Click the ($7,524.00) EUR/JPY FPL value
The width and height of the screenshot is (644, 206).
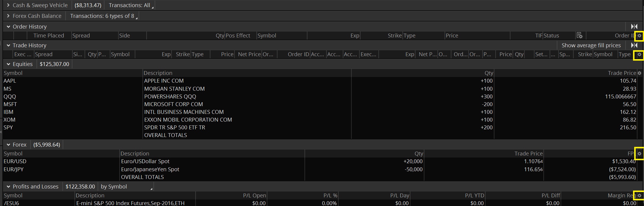coord(622,169)
